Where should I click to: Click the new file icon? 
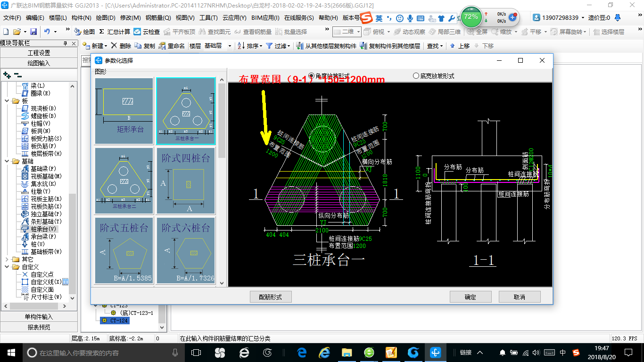click(6, 32)
